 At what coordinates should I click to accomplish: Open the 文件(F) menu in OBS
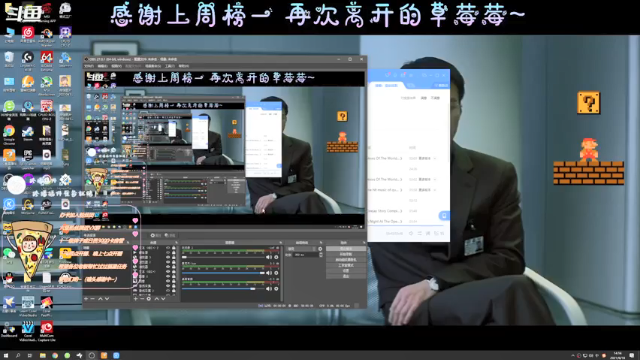coord(89,66)
